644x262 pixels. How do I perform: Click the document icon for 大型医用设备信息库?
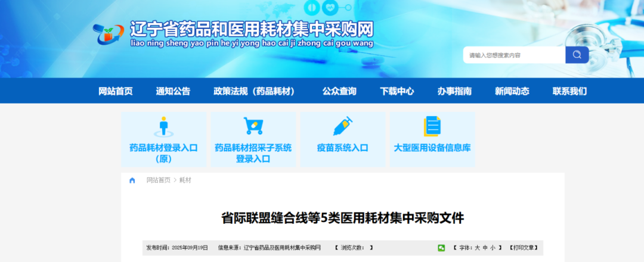coord(432,126)
